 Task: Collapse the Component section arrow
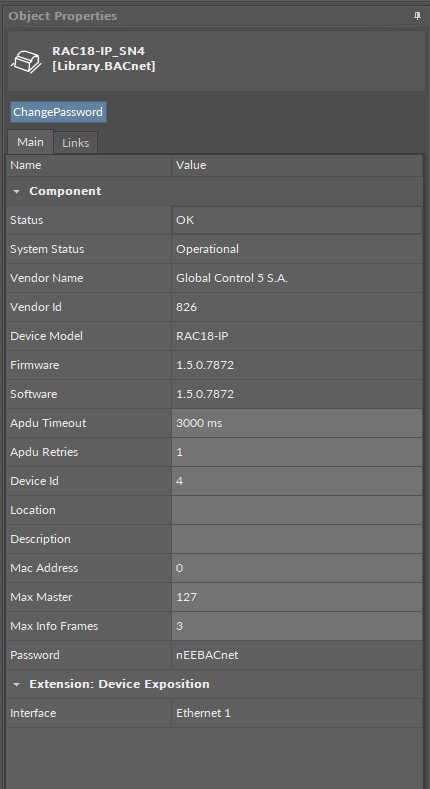pyautogui.click(x=17, y=192)
